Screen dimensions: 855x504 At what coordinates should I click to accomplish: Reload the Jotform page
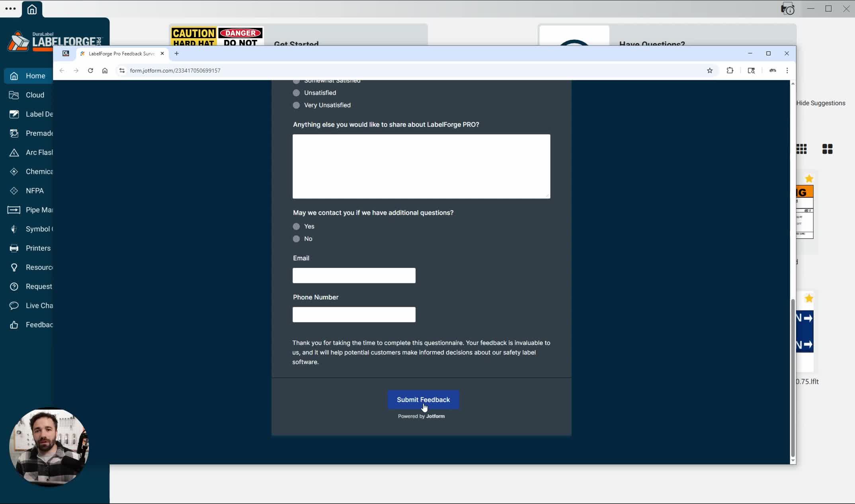click(x=90, y=70)
